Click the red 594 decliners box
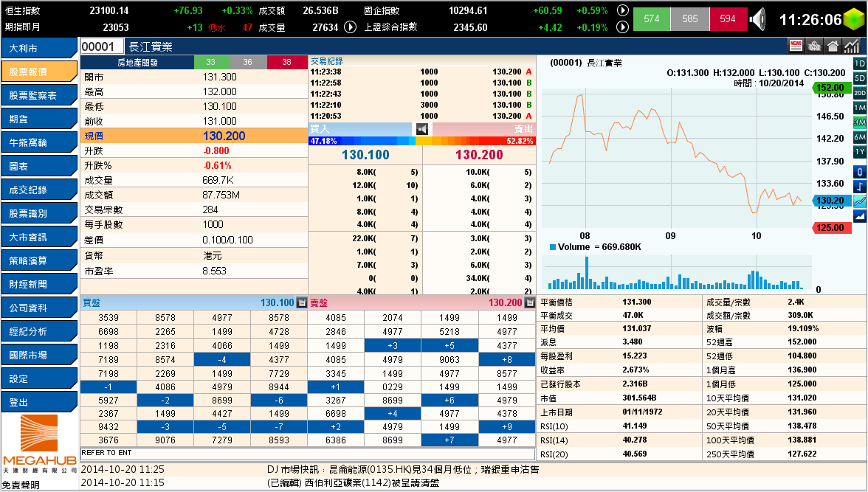Screen dimensions: 868x492 click(x=728, y=19)
